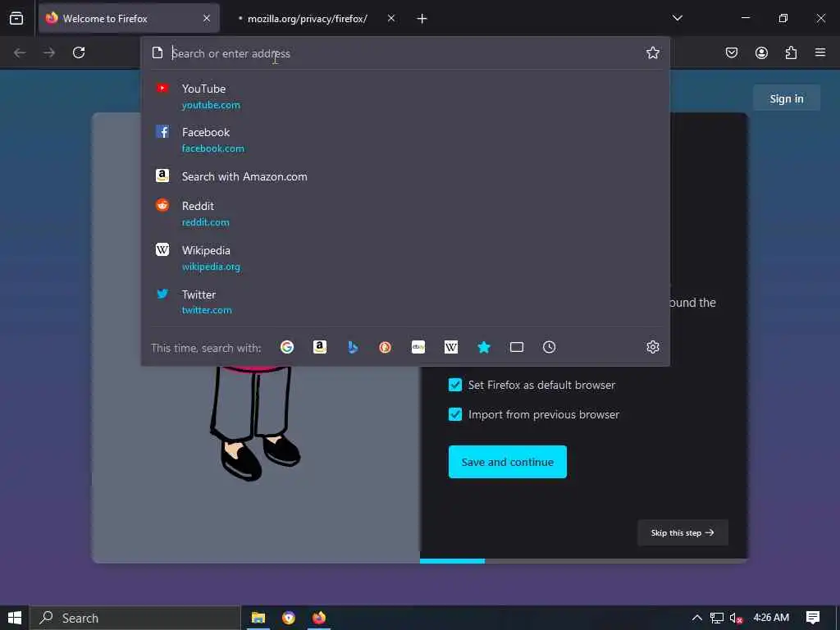
Task: Uncheck Import from previous browser
Action: point(455,414)
